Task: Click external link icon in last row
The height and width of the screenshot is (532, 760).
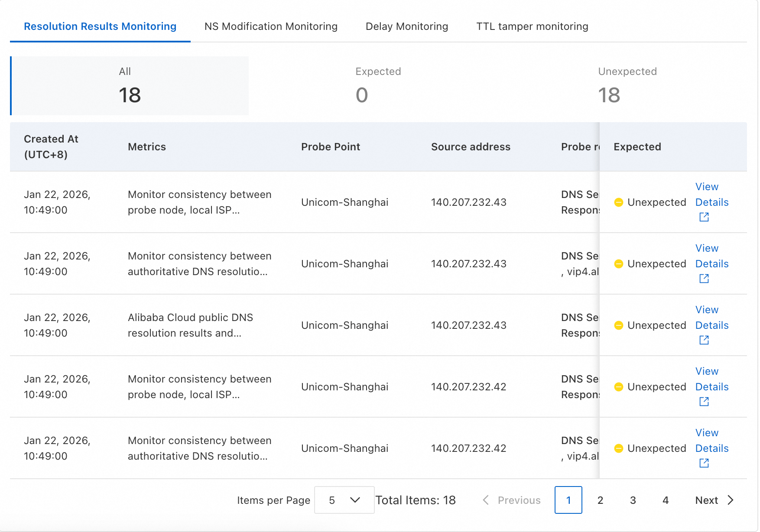Action: (x=704, y=463)
